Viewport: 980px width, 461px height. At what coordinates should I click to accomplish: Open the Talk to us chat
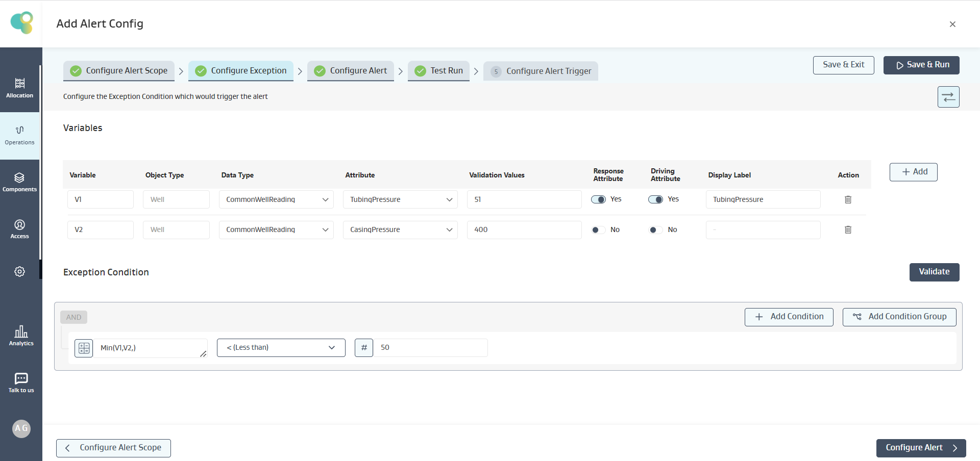21,382
